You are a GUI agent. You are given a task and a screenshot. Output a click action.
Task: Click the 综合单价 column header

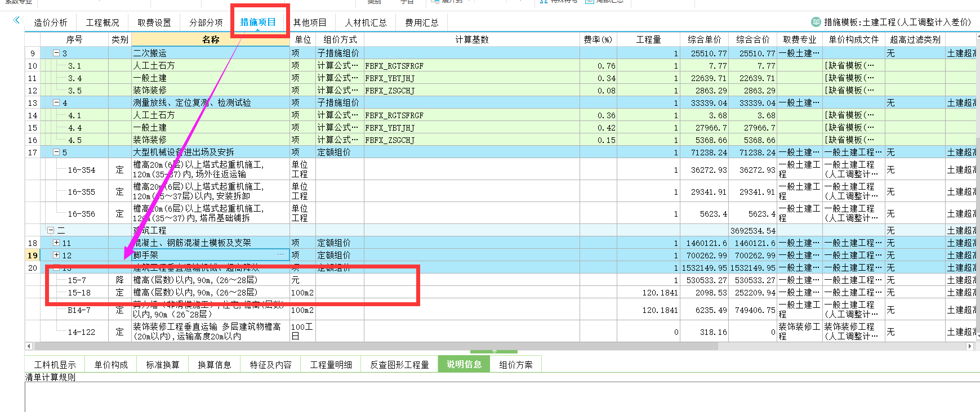(705, 39)
